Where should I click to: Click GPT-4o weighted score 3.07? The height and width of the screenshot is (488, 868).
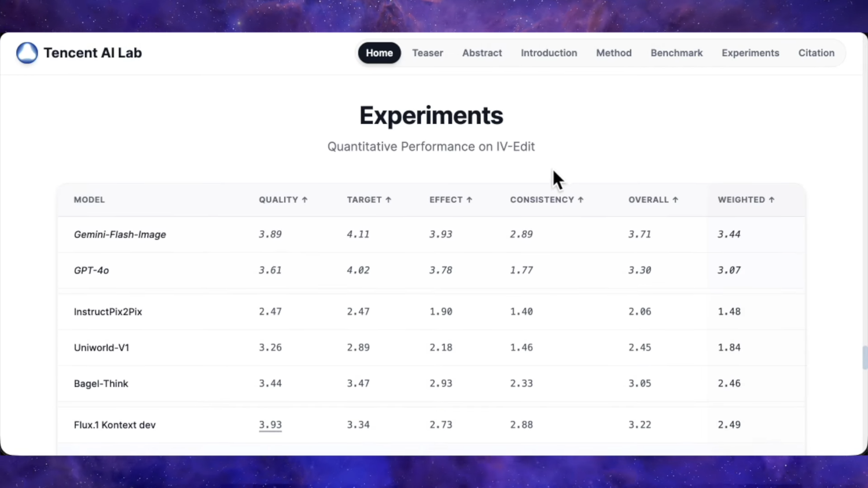click(x=729, y=270)
